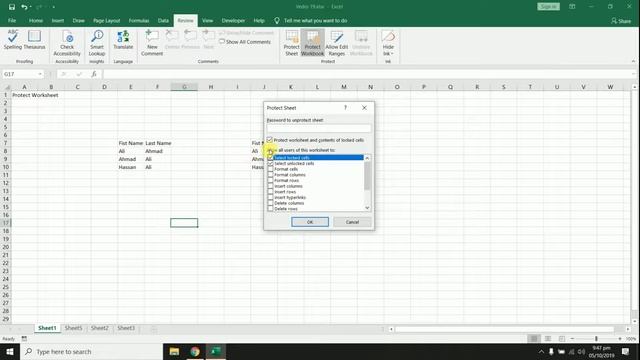Check Delete columns permission
Screen dimensions: 640x360
click(x=270, y=203)
